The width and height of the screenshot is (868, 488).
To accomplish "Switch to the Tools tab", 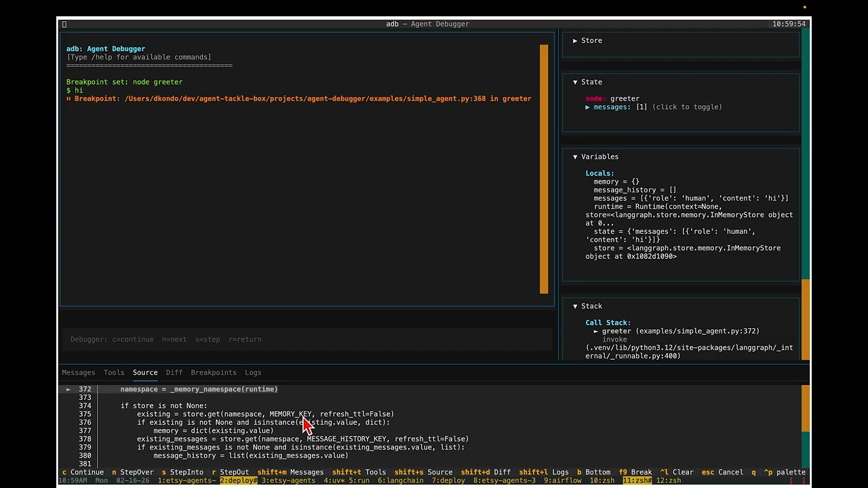I will [x=114, y=373].
